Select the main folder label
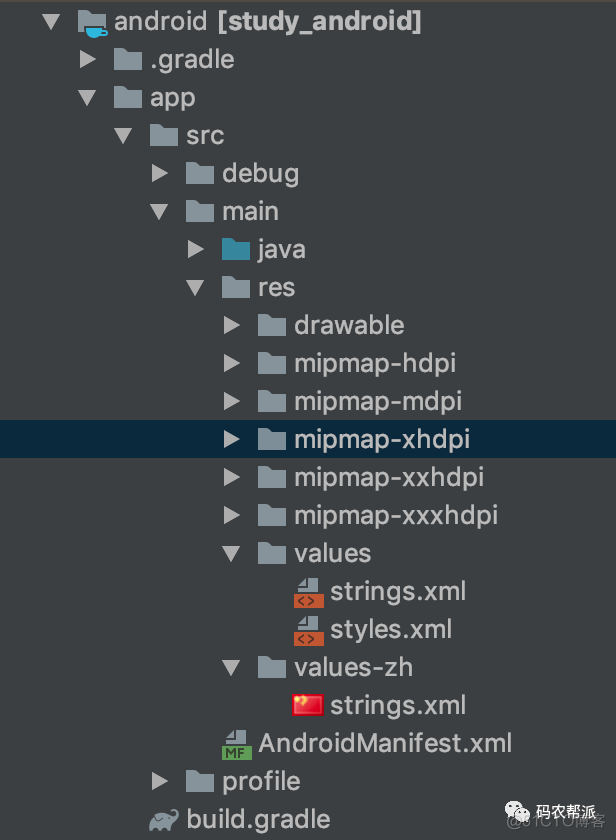Viewport: 616px width, 840px height. coord(250,212)
